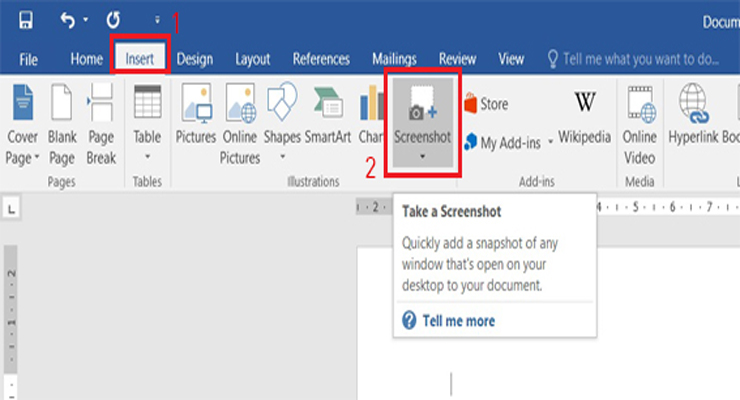
Task: Open the File tab
Action: [28, 59]
